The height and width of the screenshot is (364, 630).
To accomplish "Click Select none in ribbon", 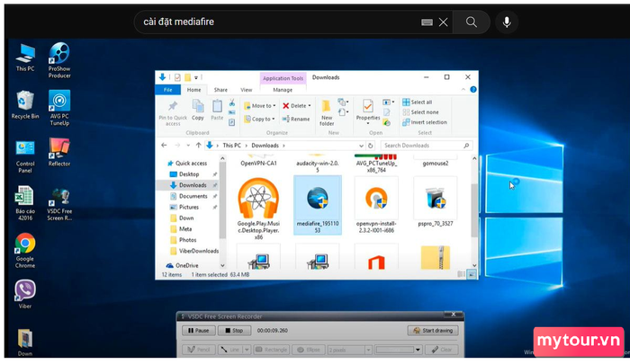I will (420, 112).
